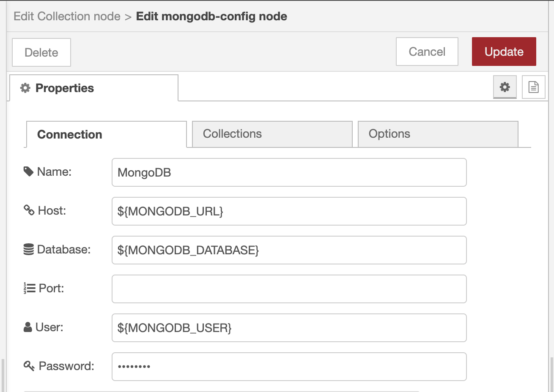The width and height of the screenshot is (554, 392).
Task: Click the Host: label
Action: [x=52, y=210]
